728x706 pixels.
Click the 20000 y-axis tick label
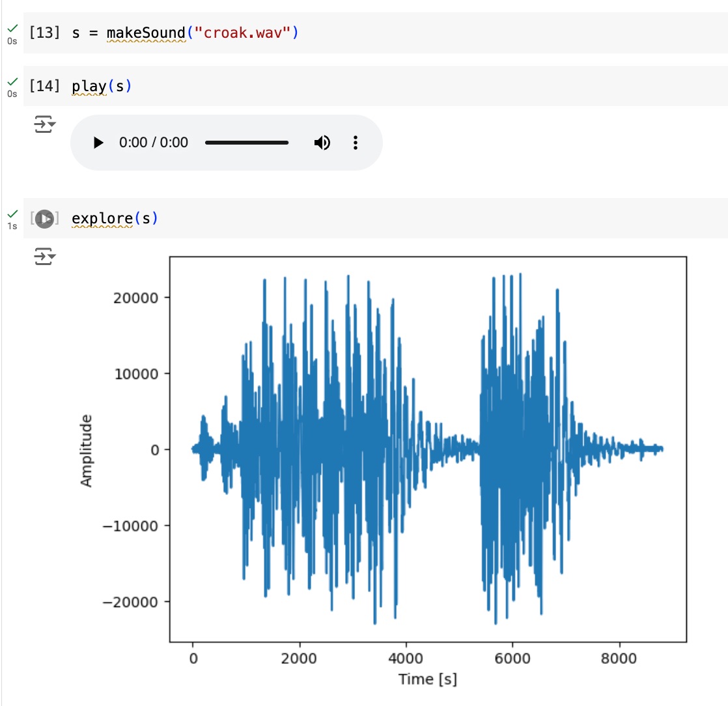(x=135, y=298)
